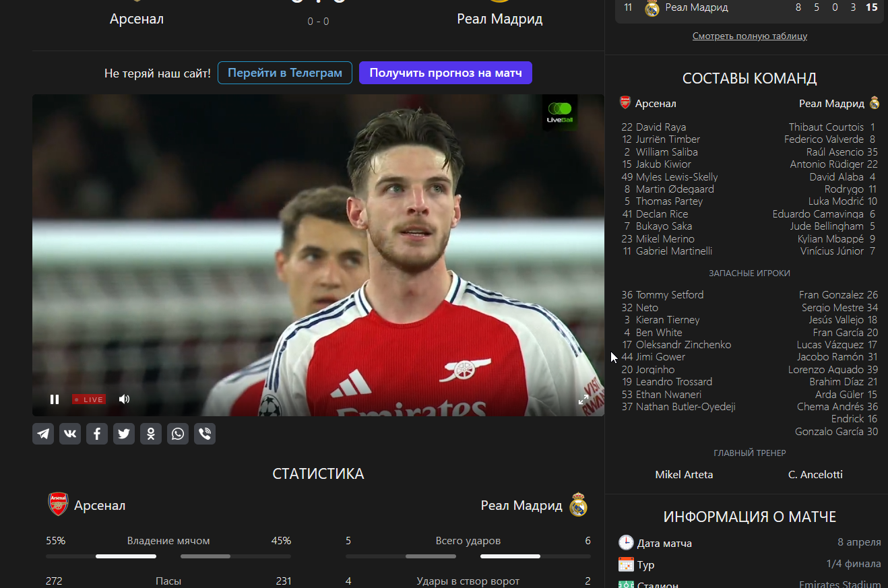Viewport: 888px width, 588px height.
Task: Select Gabriel Martinelli in the lineup
Action: click(x=674, y=251)
